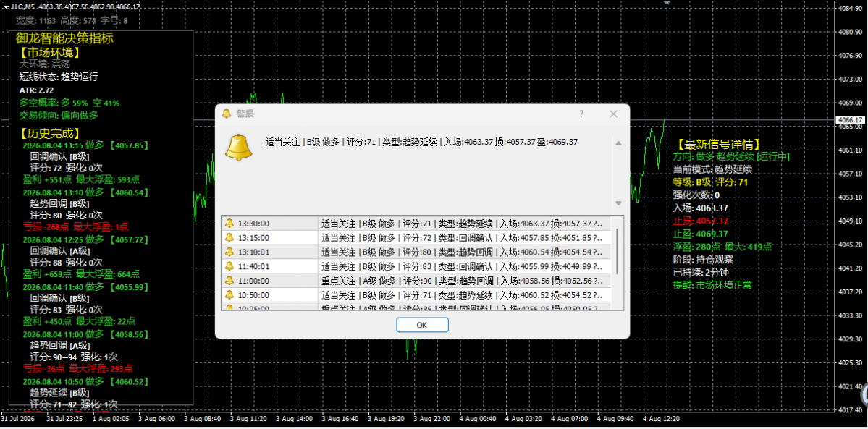Open the question mark help button in alert dialog
Screen dimensions: 868x429
pos(581,114)
